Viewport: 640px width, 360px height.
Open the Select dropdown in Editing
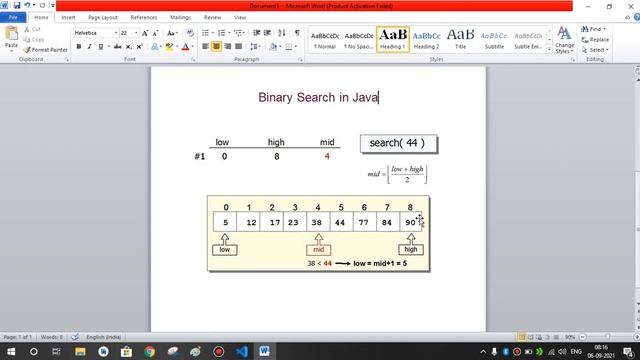(x=596, y=50)
